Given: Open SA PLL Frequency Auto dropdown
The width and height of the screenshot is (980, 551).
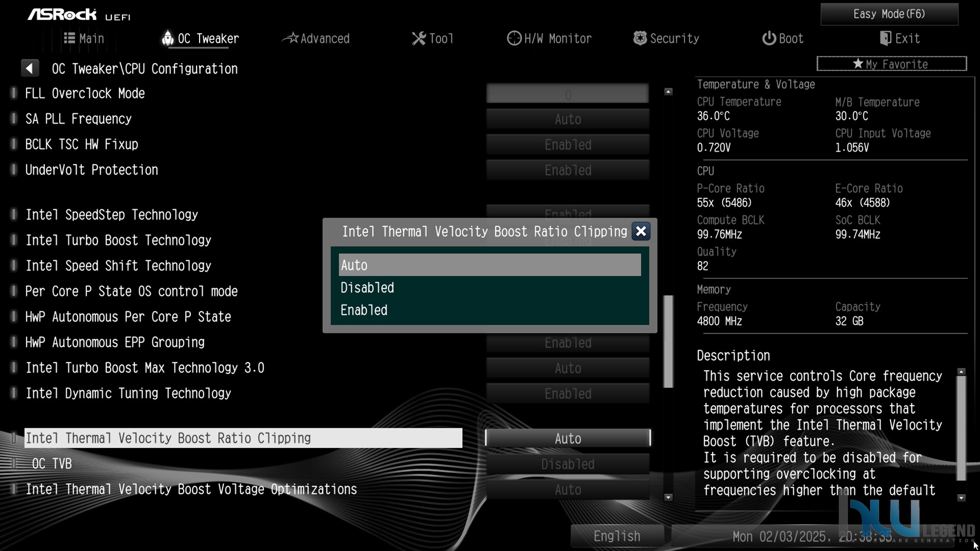Looking at the screenshot, I should click(x=567, y=119).
